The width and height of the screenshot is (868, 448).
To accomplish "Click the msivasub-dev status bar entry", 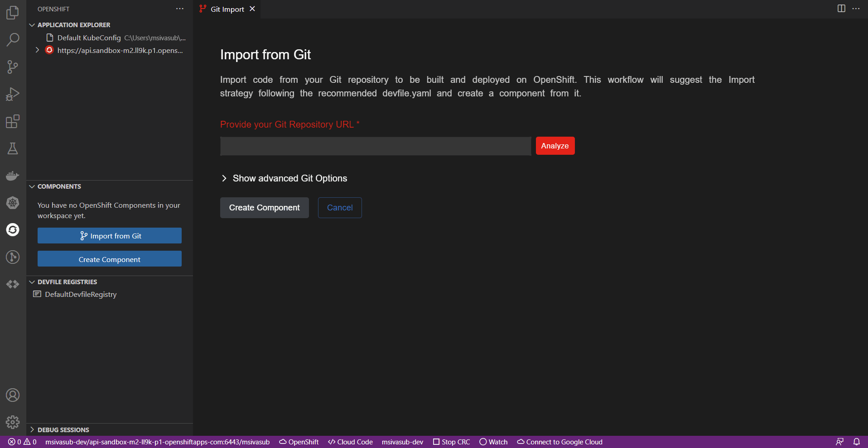I will [402, 442].
